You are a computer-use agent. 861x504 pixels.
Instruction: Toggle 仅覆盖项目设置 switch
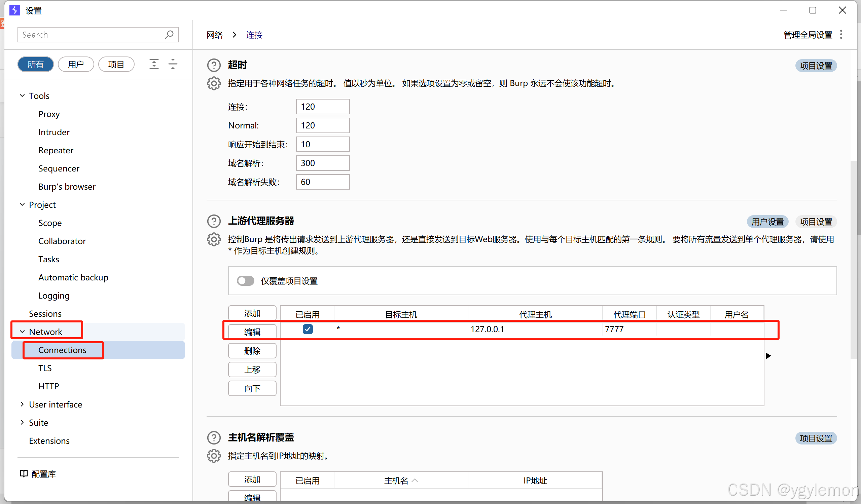(x=245, y=281)
